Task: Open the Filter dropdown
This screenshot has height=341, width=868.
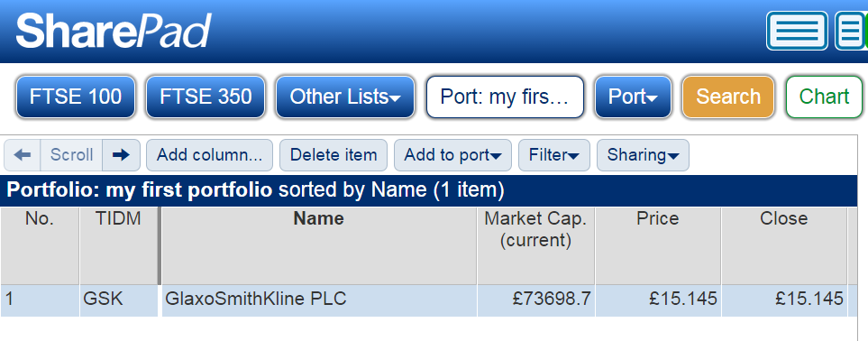Action: tap(554, 155)
